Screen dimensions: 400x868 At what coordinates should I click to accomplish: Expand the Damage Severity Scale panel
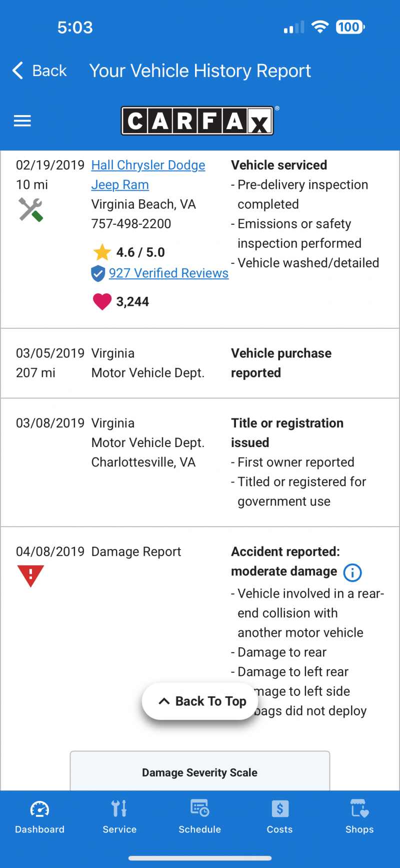199,772
